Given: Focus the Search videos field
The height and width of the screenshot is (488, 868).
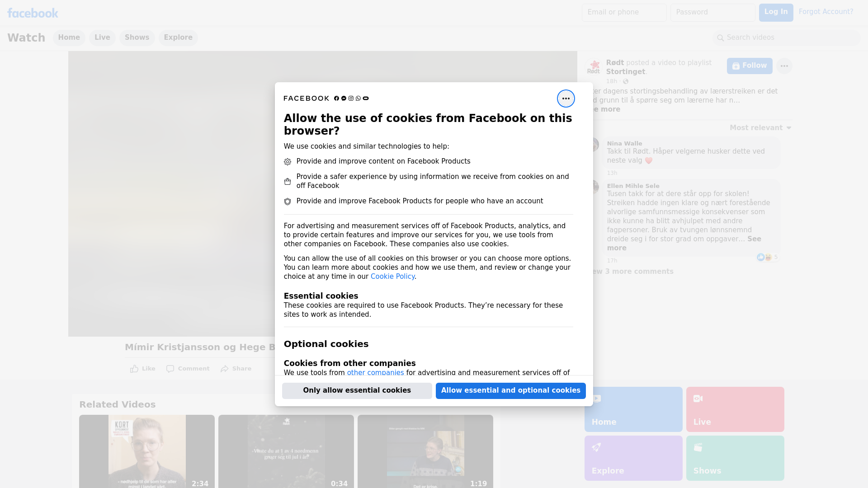Looking at the screenshot, I should click(786, 38).
